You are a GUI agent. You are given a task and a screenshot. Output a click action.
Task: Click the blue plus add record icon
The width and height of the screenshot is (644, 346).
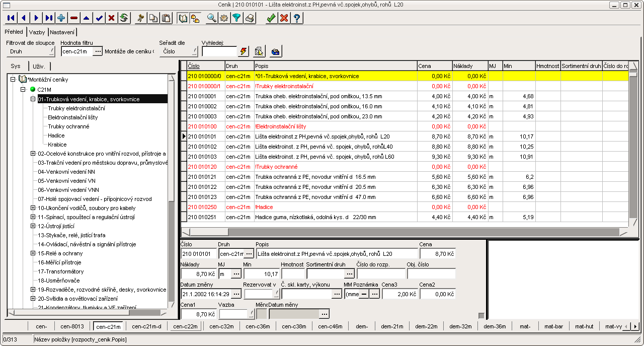click(61, 18)
